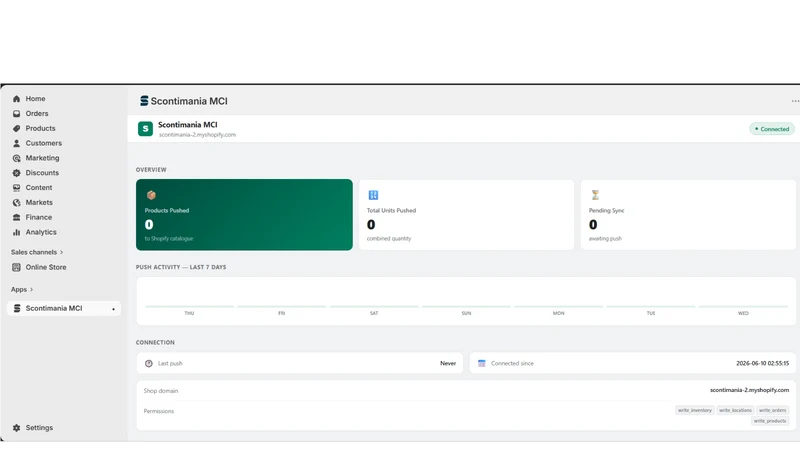The image size is (800, 450).
Task: Open Settings at the bottom of the sidebar
Action: [39, 428]
